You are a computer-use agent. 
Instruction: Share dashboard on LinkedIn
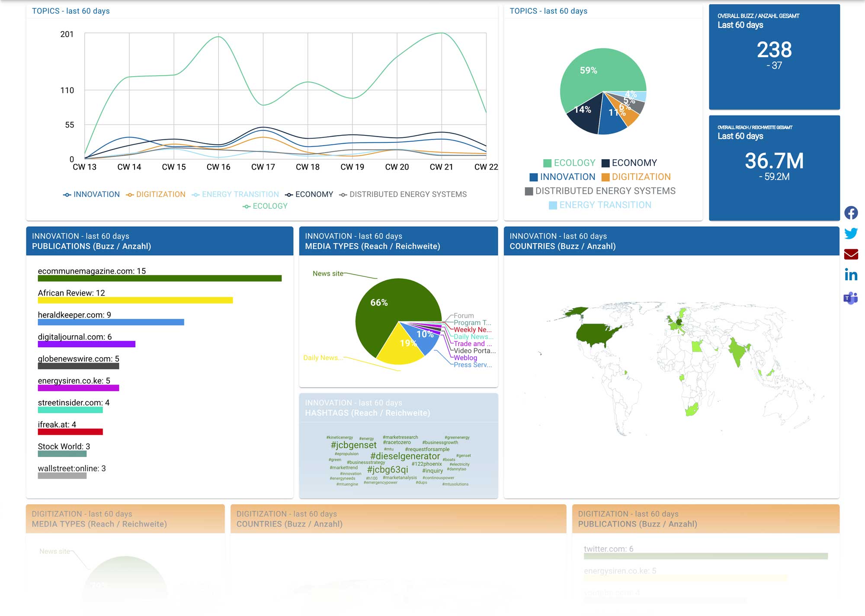click(x=851, y=275)
